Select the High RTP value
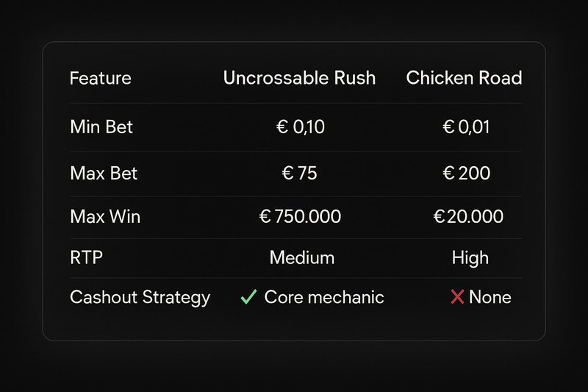This screenshot has height=392, width=588. click(470, 258)
